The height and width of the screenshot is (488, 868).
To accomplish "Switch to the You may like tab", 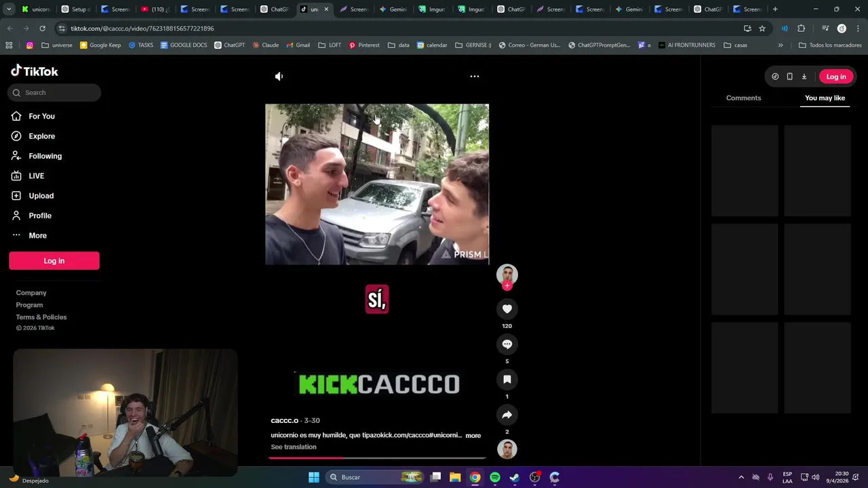I will (825, 98).
